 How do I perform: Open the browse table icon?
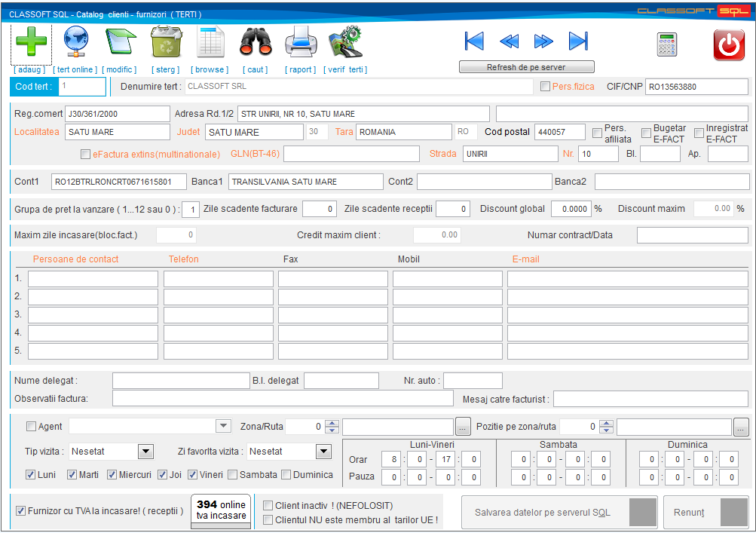(210, 42)
